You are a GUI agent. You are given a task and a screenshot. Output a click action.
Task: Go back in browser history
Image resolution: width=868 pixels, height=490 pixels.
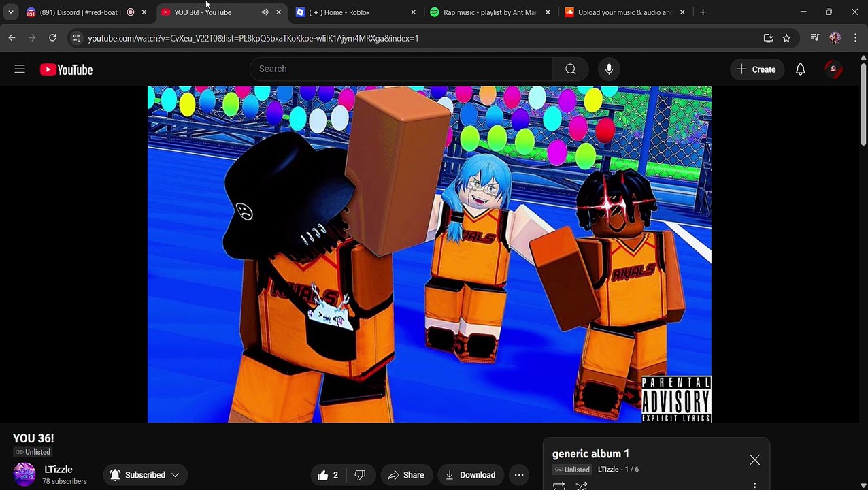[x=12, y=38]
